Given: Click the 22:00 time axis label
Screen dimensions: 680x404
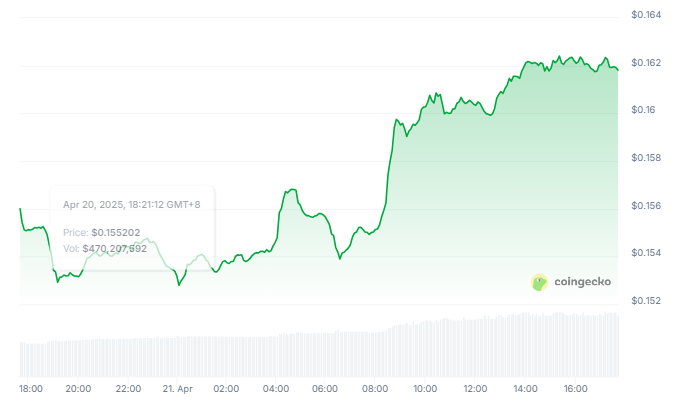Looking at the screenshot, I should tap(128, 388).
